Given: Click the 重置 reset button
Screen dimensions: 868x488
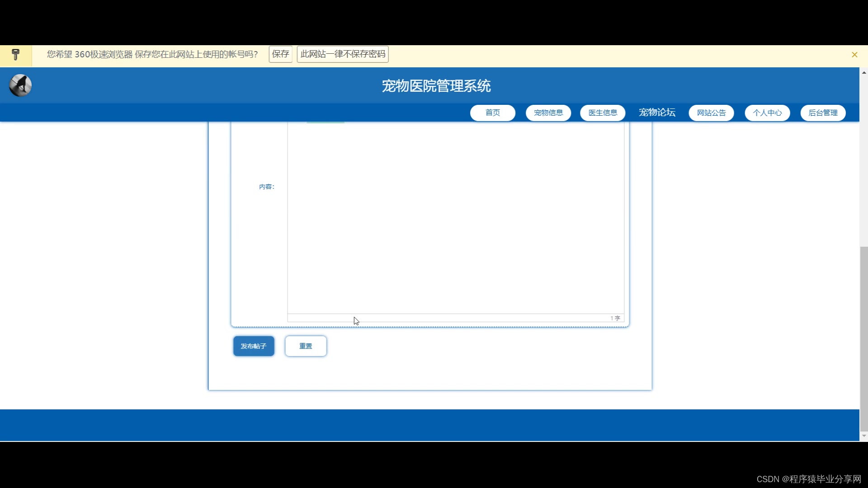Looking at the screenshot, I should pyautogui.click(x=306, y=346).
